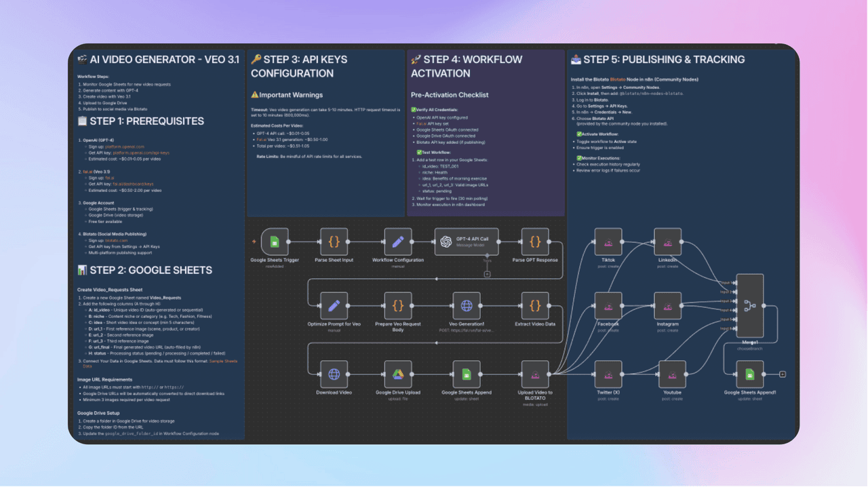Click plus under GPT-4 Tools connector
This screenshot has width=868, height=487.
[x=487, y=274]
